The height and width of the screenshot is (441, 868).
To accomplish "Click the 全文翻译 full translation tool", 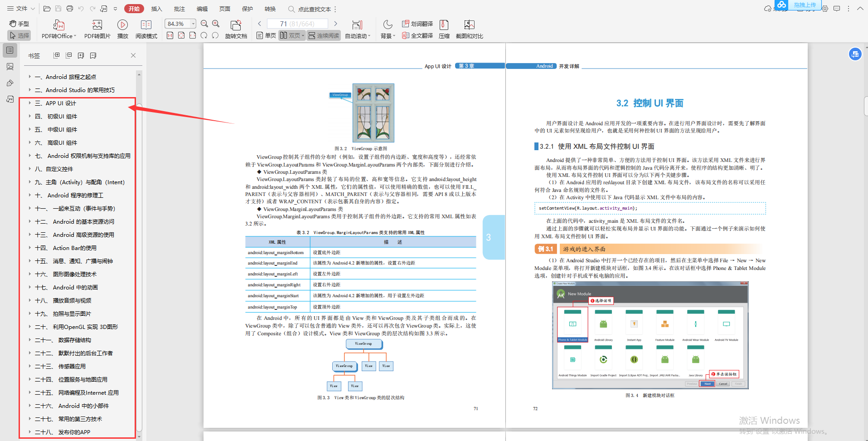I will 417,35.
